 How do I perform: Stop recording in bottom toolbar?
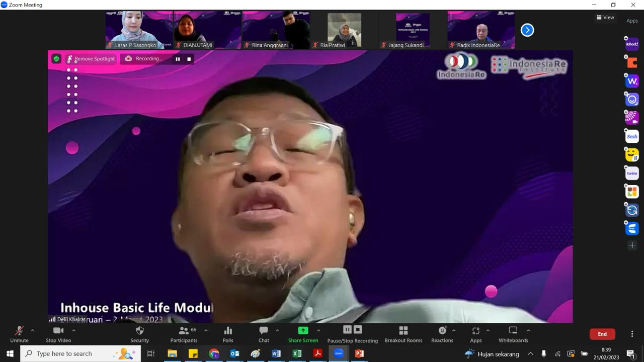(x=358, y=329)
